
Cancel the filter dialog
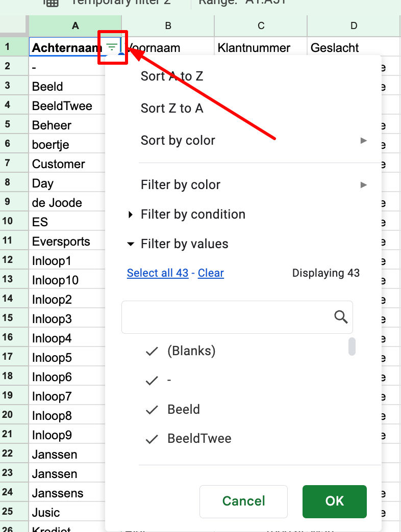(243, 501)
